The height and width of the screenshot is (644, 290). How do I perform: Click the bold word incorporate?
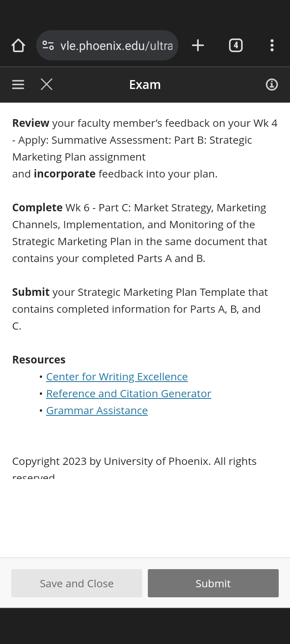(64, 174)
